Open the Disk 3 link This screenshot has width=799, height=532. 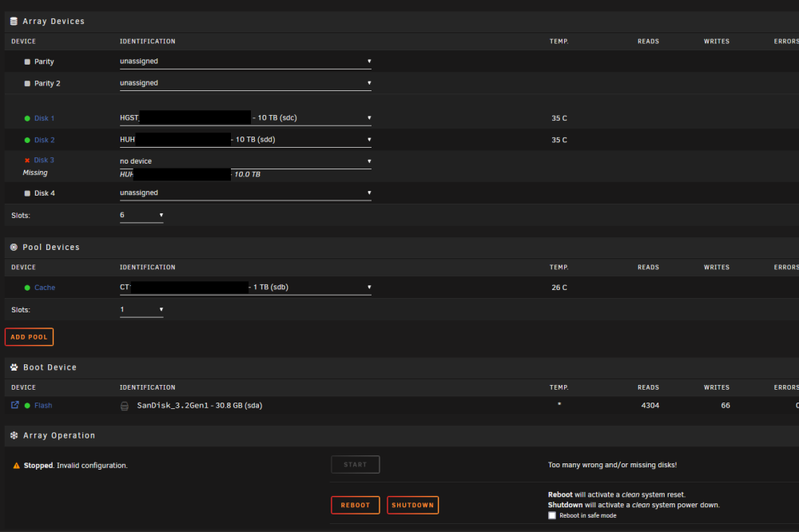(44, 160)
